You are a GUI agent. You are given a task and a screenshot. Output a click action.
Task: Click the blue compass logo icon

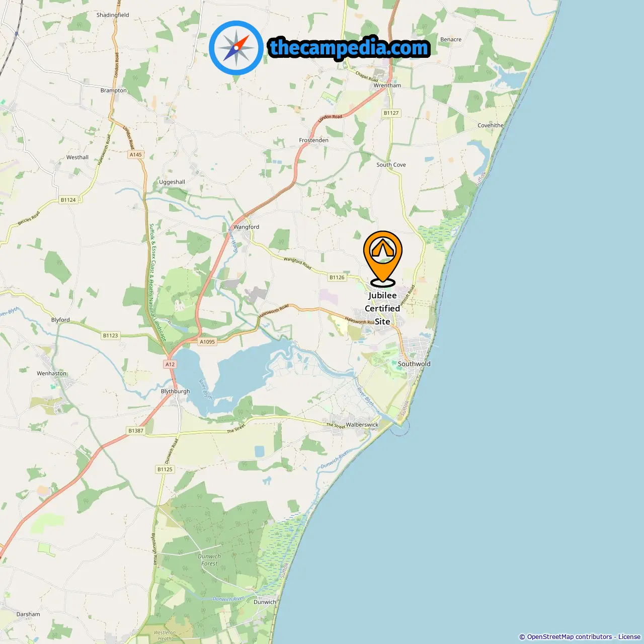236,48
